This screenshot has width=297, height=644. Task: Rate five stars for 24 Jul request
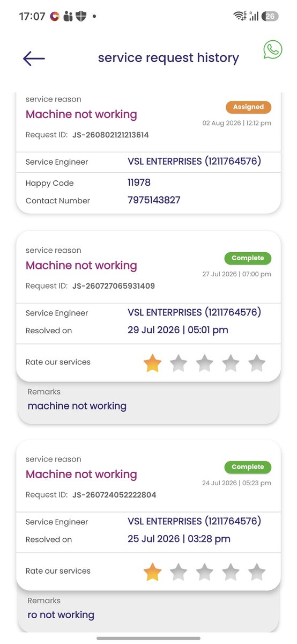coord(257,572)
